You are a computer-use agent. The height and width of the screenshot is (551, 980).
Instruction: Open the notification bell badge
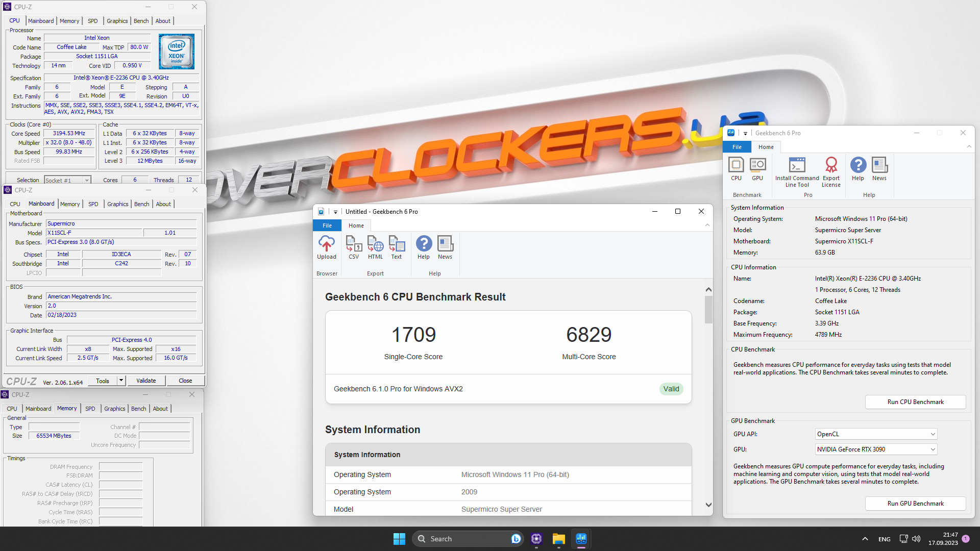tap(966, 539)
